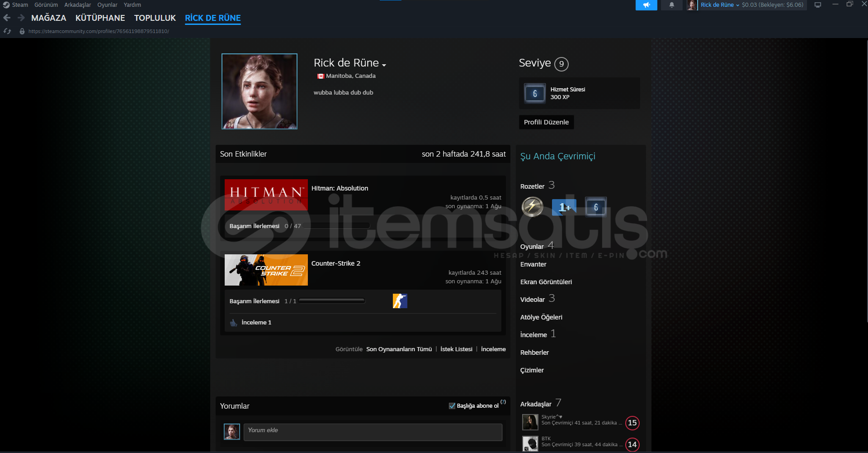Open the Çizimler link

pyautogui.click(x=532, y=370)
